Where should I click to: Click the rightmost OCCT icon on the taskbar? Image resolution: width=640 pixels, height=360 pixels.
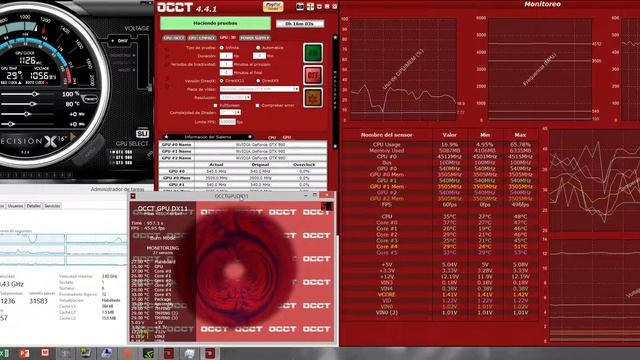[210, 353]
